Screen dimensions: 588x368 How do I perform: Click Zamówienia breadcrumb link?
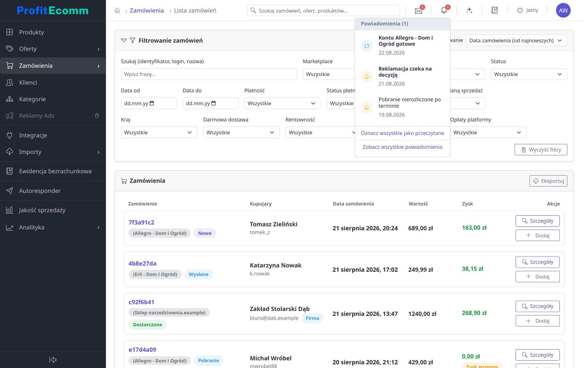[x=147, y=11]
